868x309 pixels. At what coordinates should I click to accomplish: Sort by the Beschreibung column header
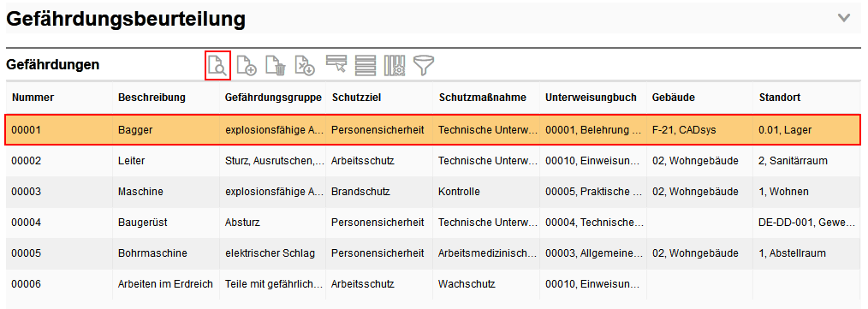[152, 98]
